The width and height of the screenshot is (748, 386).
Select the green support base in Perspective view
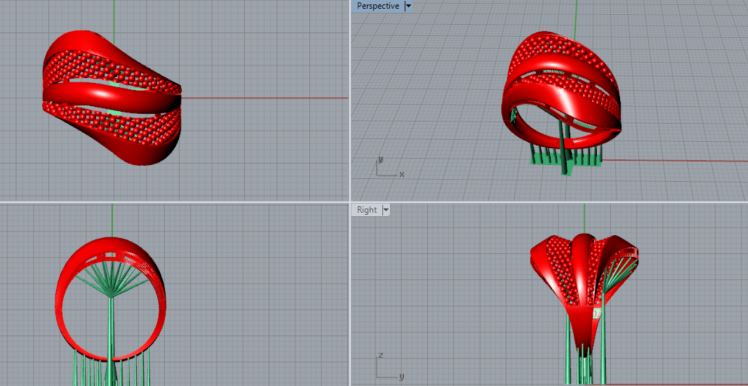coord(567,161)
